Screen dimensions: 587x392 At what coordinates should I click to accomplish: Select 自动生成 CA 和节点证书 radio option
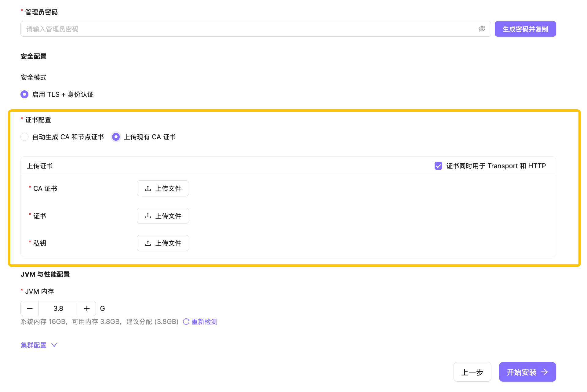pyautogui.click(x=24, y=137)
